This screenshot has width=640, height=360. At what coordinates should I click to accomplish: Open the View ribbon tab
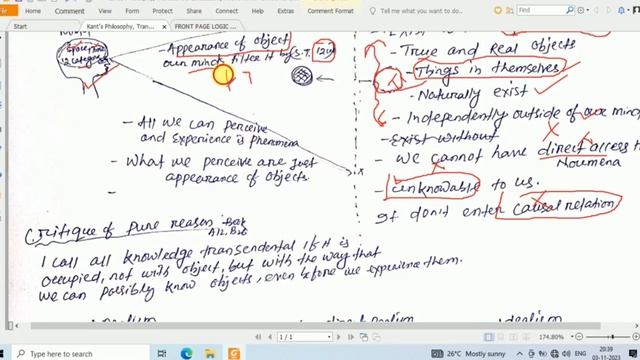[105, 11]
